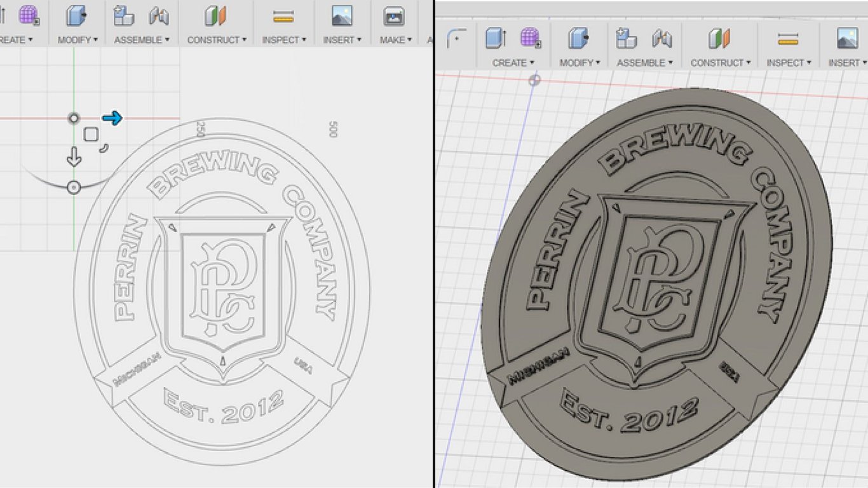Open INSERT dropdown in right window

coord(848,63)
